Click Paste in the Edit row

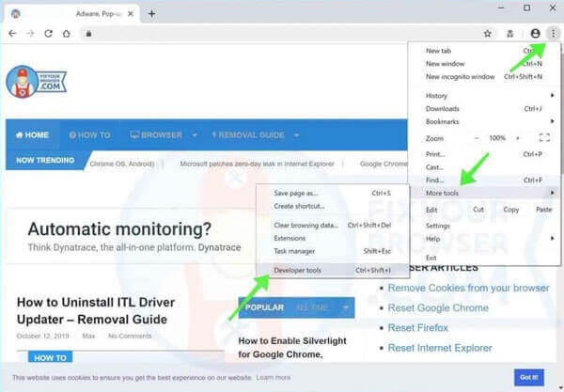(x=543, y=210)
